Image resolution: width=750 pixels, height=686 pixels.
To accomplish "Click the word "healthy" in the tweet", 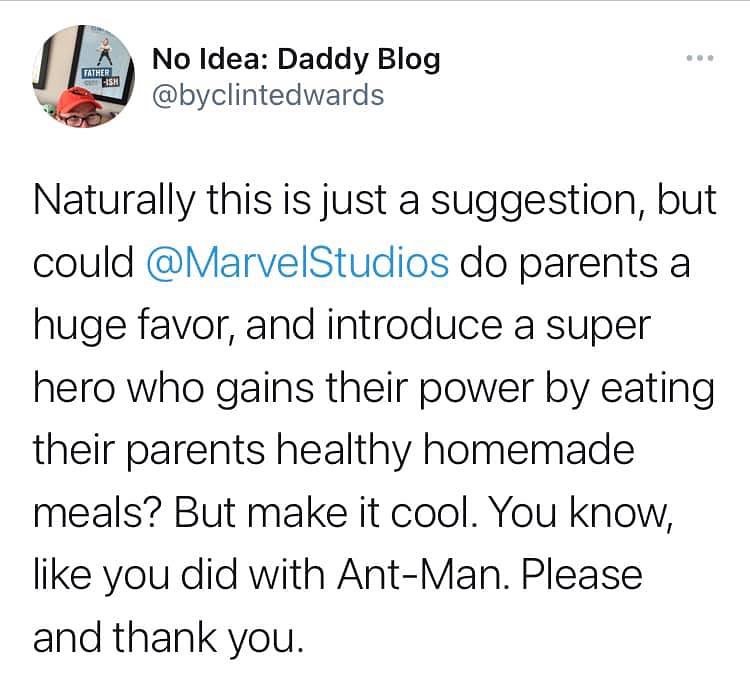I will coord(310,452).
